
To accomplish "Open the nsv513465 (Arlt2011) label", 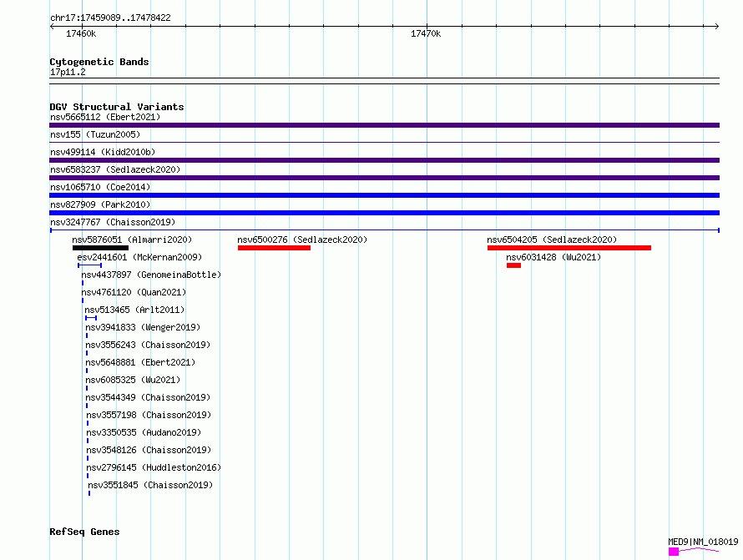I will click(x=134, y=310).
